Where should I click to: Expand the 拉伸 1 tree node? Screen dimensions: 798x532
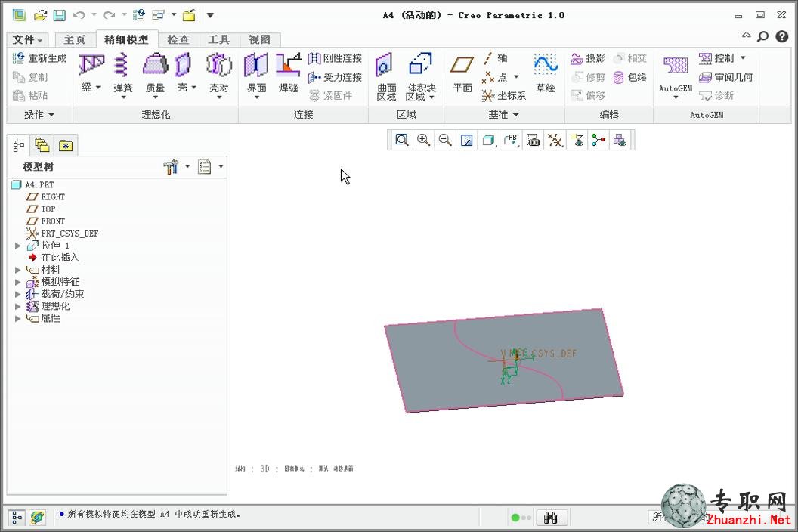point(18,246)
